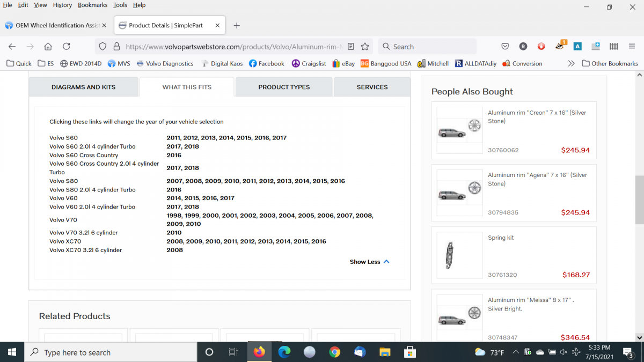
Task: Click the Firefox home button
Action: [x=48, y=47]
